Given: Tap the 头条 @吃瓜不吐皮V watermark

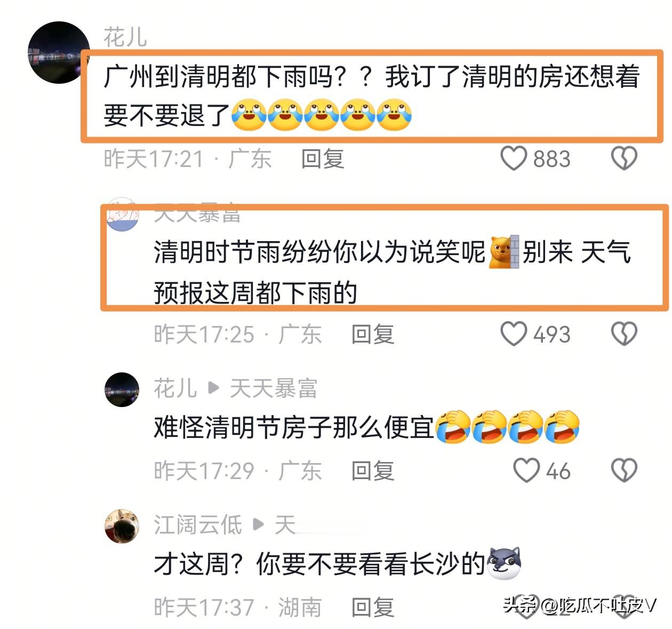Looking at the screenshot, I should click(x=580, y=605).
